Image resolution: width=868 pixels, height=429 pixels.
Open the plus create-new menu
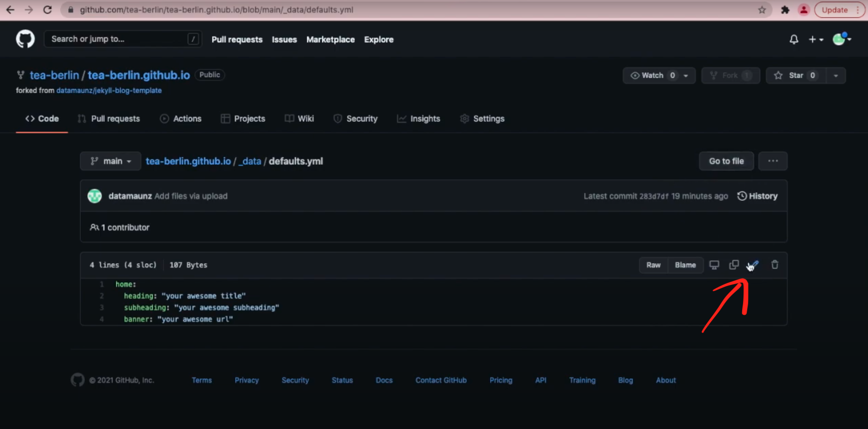pos(816,40)
